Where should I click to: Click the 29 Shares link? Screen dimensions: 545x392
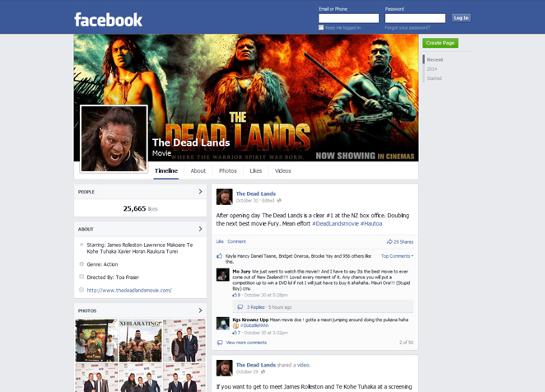click(x=403, y=242)
